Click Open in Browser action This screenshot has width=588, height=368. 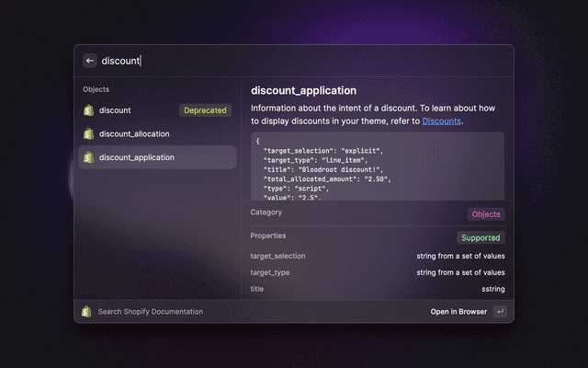pos(458,312)
